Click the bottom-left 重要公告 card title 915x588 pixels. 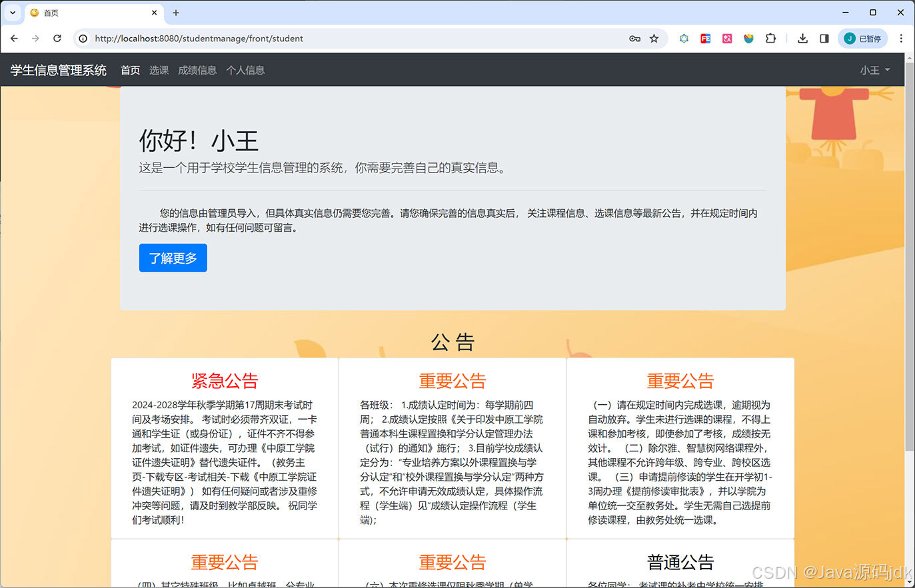pyautogui.click(x=225, y=562)
